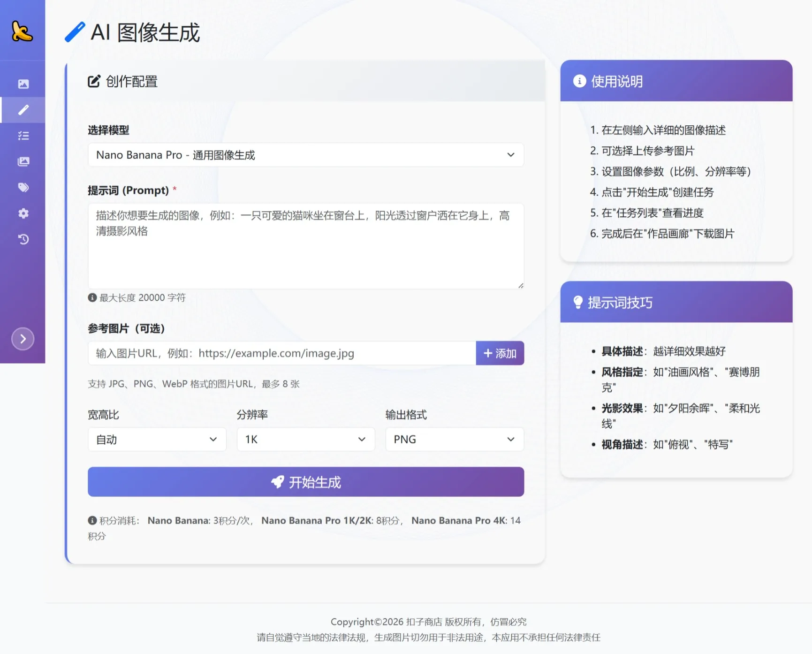Click the 添加 add image button
Image resolution: width=812 pixels, height=654 pixels.
click(500, 353)
